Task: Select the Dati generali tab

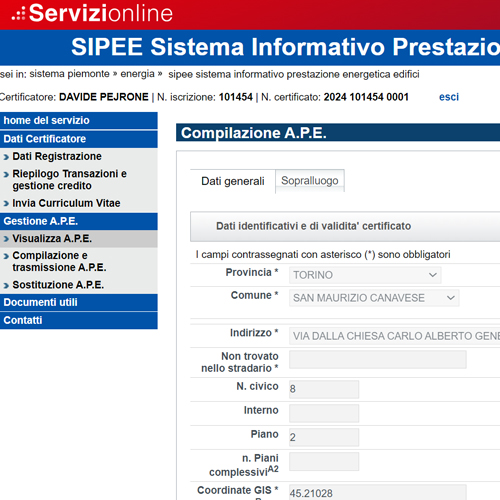Action: 233,181
